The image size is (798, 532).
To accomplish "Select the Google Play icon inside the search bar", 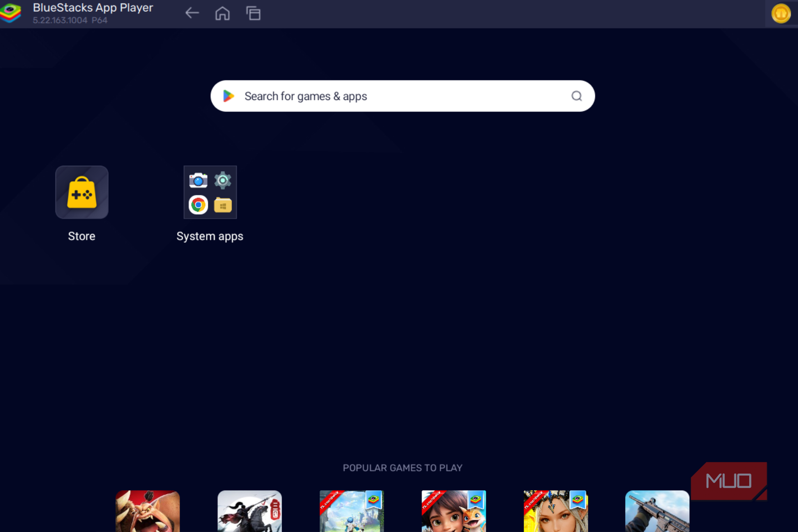I will (228, 96).
